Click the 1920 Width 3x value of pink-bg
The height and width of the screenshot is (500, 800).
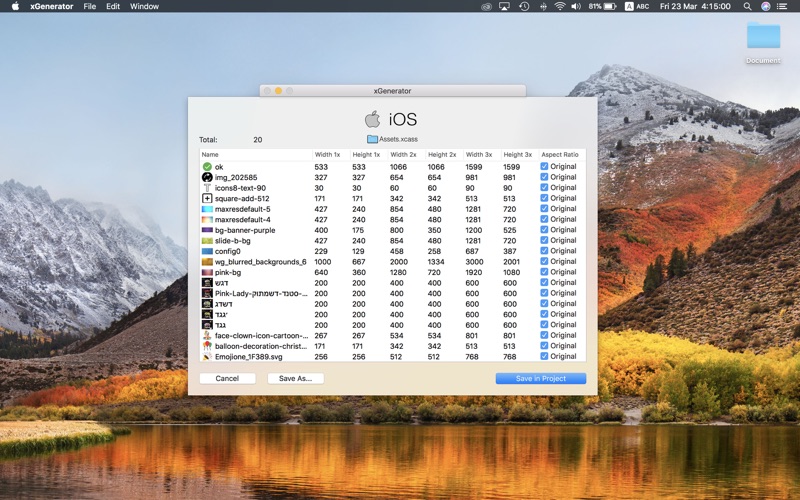pos(473,272)
